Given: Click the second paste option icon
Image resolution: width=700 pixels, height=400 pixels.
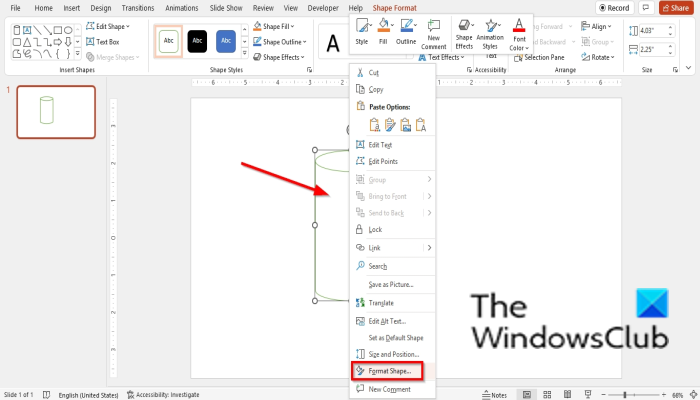Looking at the screenshot, I should click(x=390, y=125).
